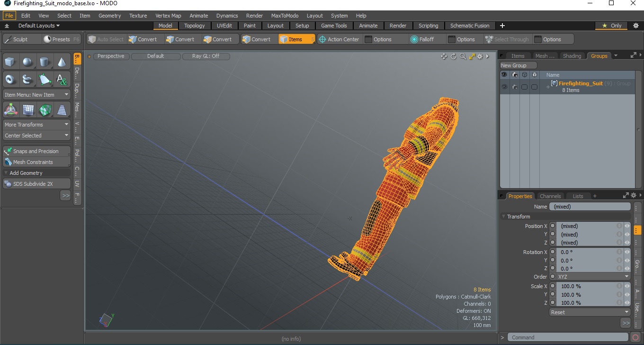Open Properties panel gear options
The height and width of the screenshot is (345, 644).
[633, 195]
